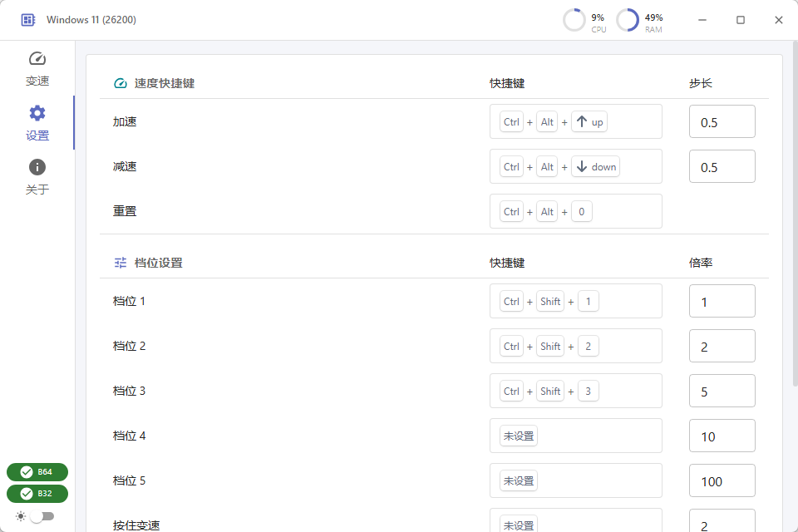Minimize the window
Image resolution: width=798 pixels, height=532 pixels.
point(702,20)
